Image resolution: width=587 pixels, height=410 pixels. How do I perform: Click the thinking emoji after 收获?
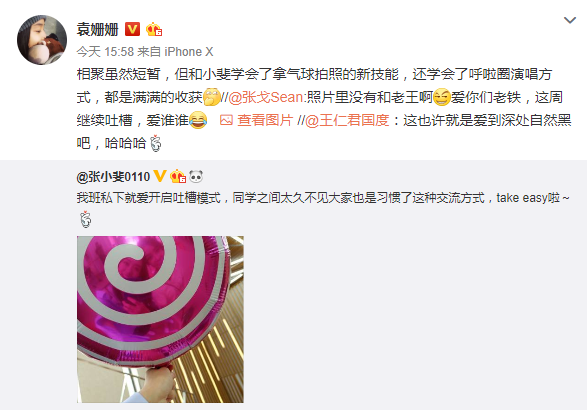(212, 97)
